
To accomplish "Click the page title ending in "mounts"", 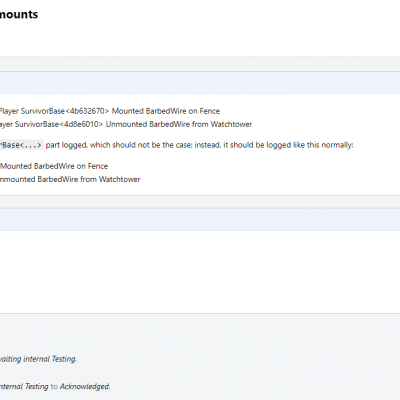I will tap(19, 14).
